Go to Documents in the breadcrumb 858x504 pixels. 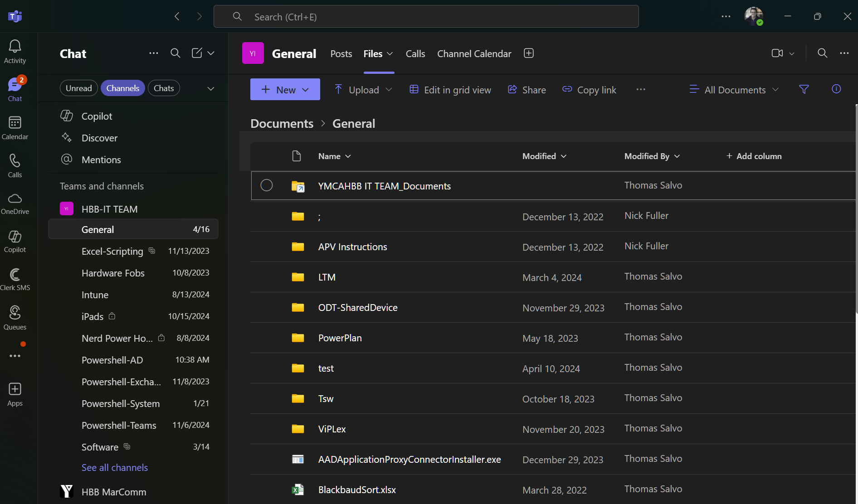point(282,123)
